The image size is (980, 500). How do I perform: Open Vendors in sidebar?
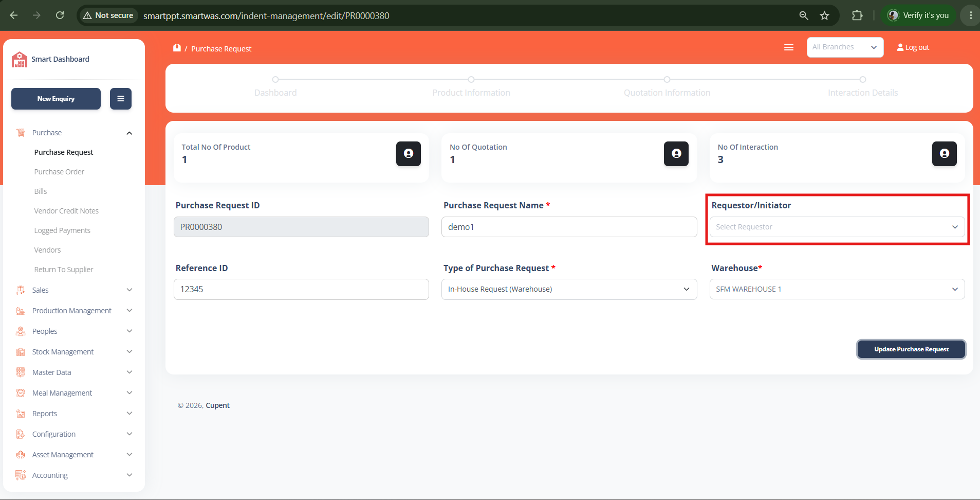(x=47, y=250)
